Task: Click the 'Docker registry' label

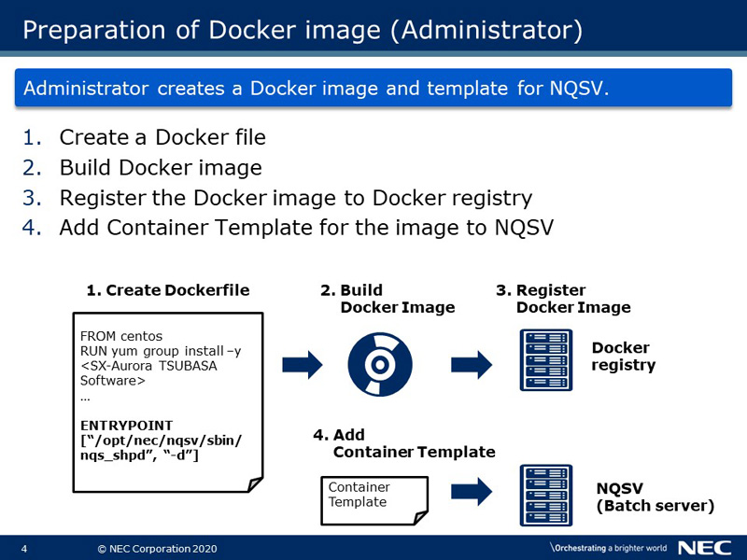Action: point(624,357)
